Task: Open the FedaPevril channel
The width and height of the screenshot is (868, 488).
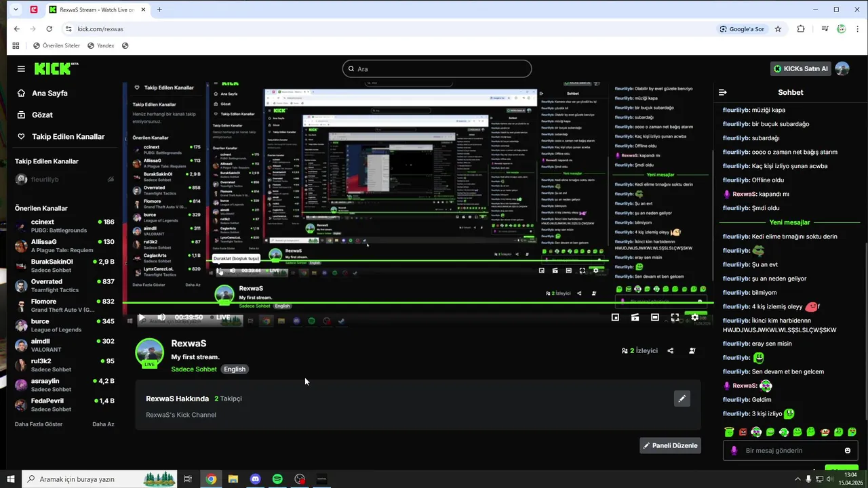Action: [64, 405]
